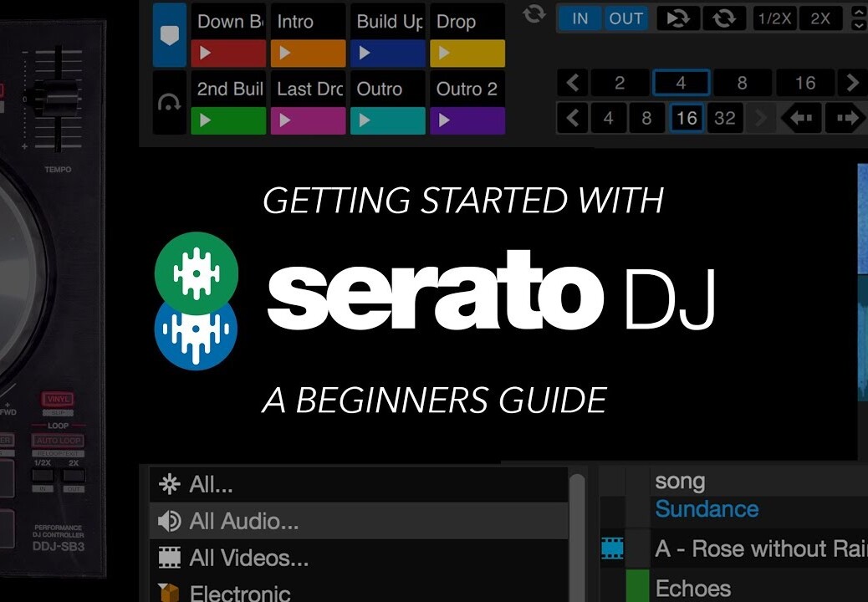Jump backward with the left beat jump arrow
The width and height of the screenshot is (868, 602).
pyautogui.click(x=800, y=118)
